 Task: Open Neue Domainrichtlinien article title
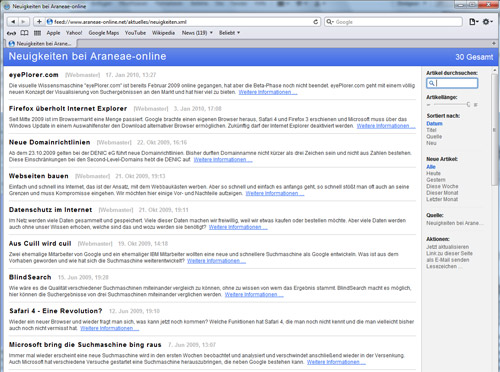[49, 142]
